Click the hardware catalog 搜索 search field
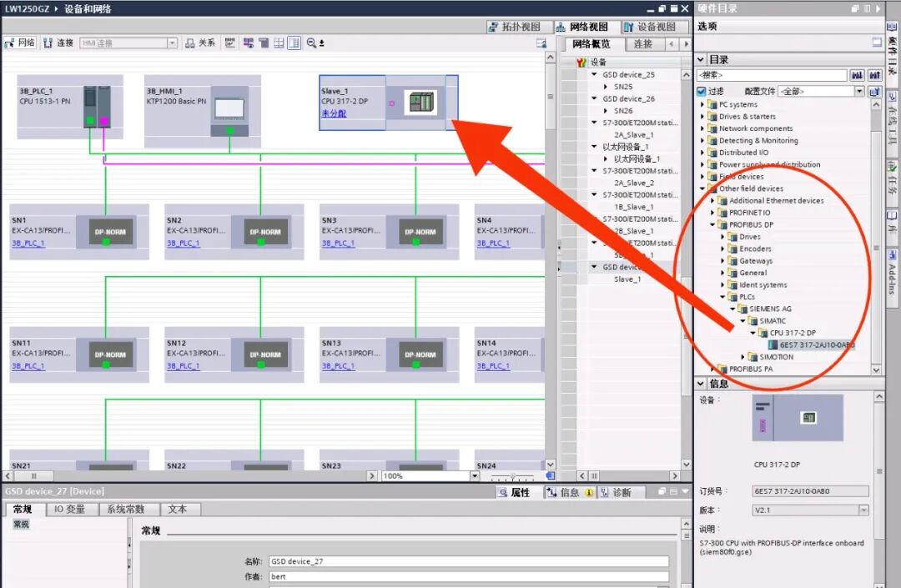This screenshot has height=588, width=901. click(x=772, y=75)
